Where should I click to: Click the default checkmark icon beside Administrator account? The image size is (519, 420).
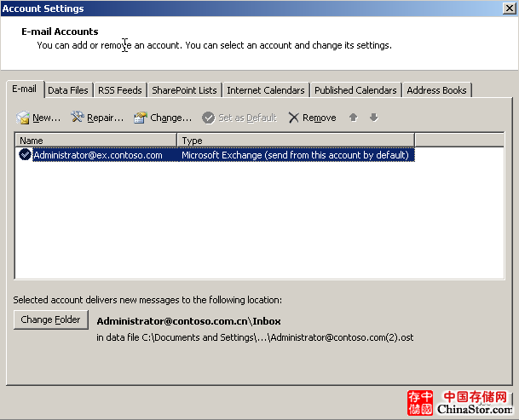(x=25, y=155)
